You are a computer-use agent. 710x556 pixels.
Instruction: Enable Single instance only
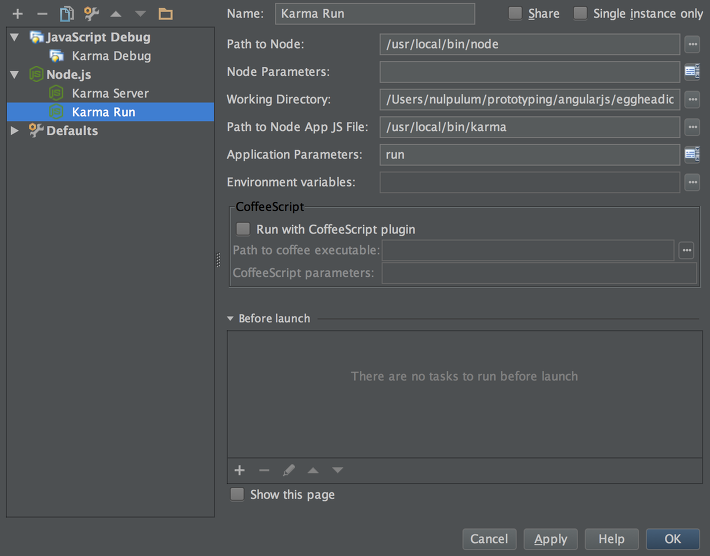(580, 13)
